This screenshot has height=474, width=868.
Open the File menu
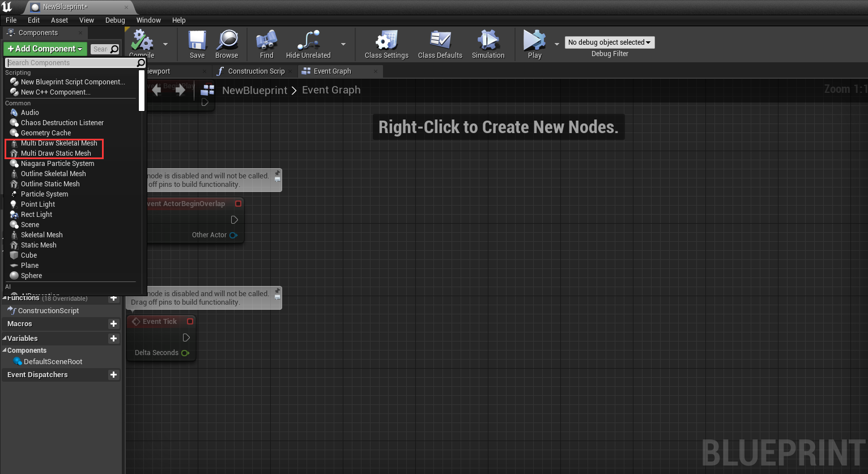(11, 20)
